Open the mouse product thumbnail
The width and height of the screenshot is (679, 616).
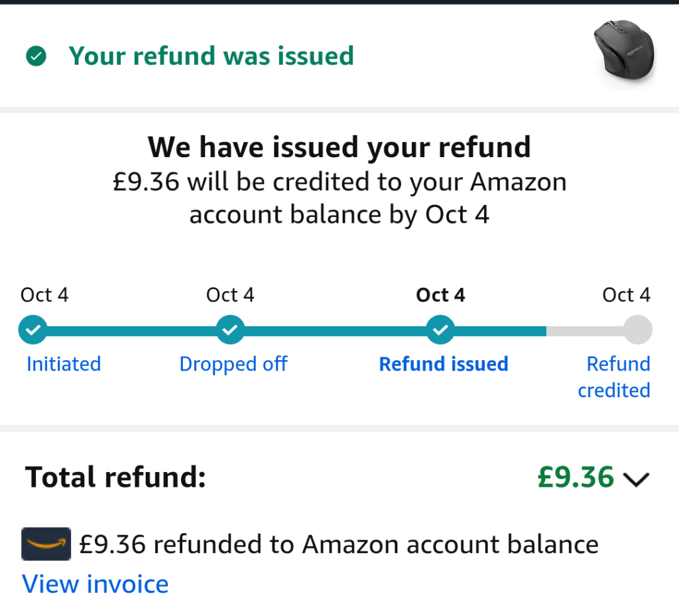coord(624,54)
